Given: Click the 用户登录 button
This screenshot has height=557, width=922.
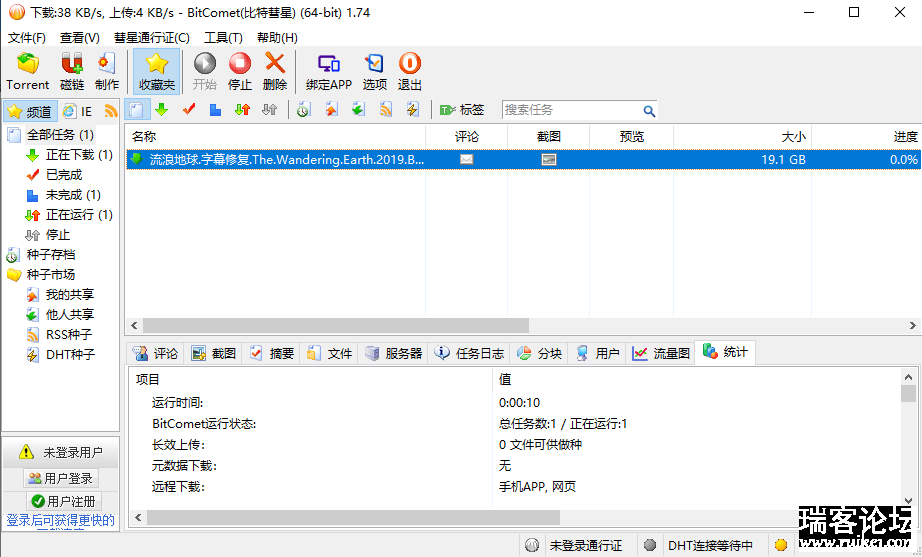Looking at the screenshot, I should click(61, 479).
